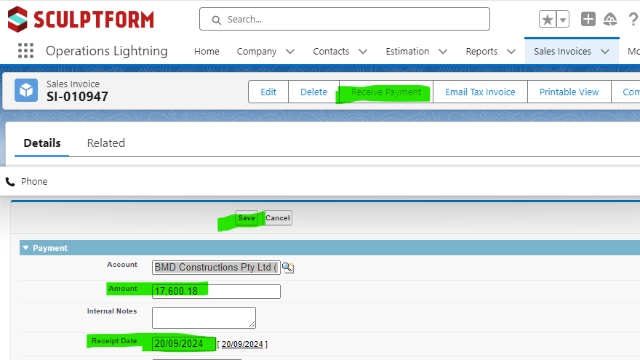The image size is (640, 360).
Task: Click the Amount field 17,600.18
Action: click(x=216, y=291)
